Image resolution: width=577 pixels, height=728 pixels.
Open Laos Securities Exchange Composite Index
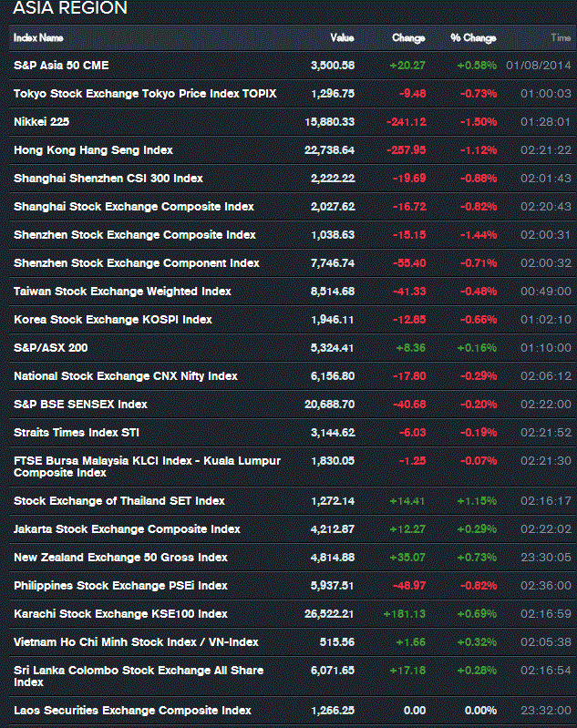coord(132,710)
